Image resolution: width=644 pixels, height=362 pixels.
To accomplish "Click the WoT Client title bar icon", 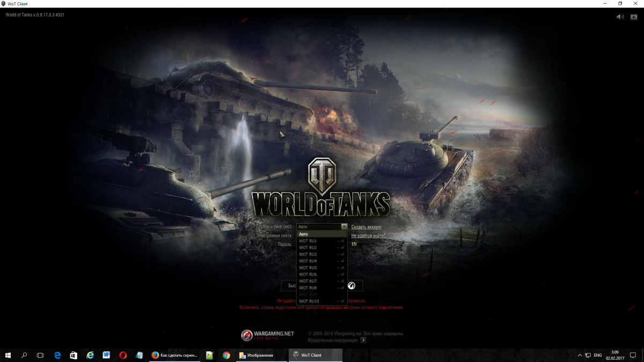I will point(4,3).
